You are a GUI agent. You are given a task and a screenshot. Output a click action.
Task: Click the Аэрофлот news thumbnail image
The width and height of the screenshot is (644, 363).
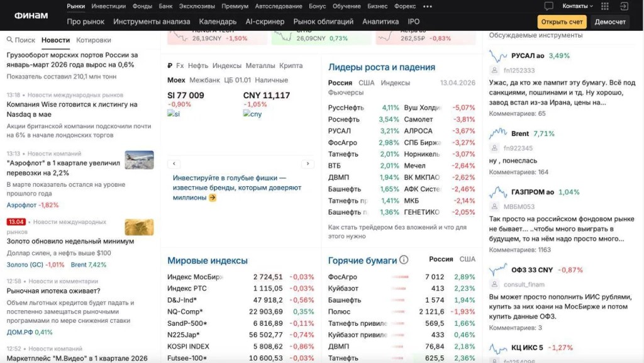139,160
